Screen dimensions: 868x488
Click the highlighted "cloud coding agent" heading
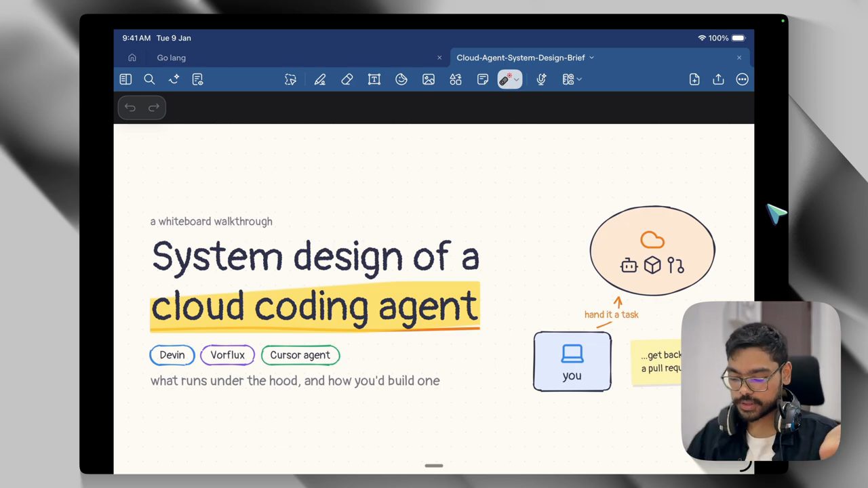(315, 306)
